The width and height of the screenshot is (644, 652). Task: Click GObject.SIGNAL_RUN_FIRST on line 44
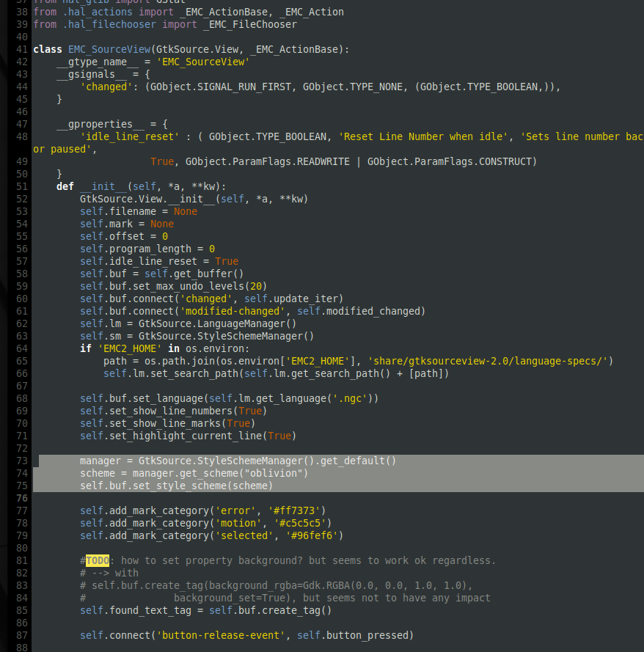(220, 87)
